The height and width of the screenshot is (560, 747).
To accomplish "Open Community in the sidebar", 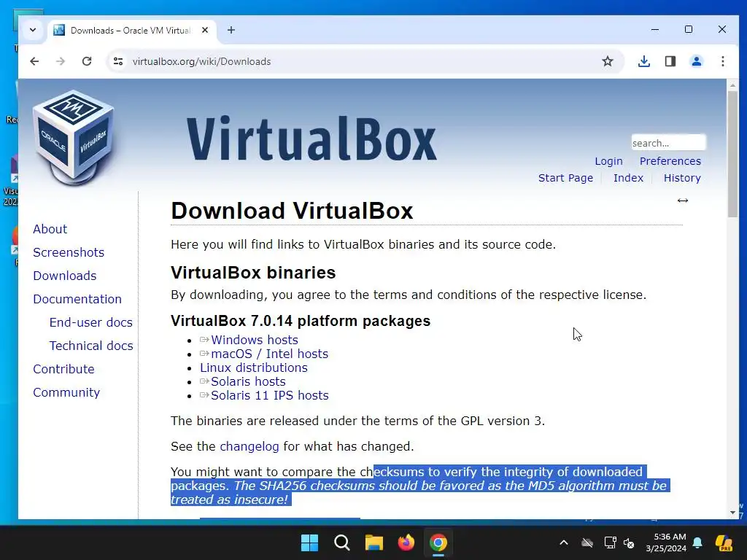I will pyautogui.click(x=66, y=392).
